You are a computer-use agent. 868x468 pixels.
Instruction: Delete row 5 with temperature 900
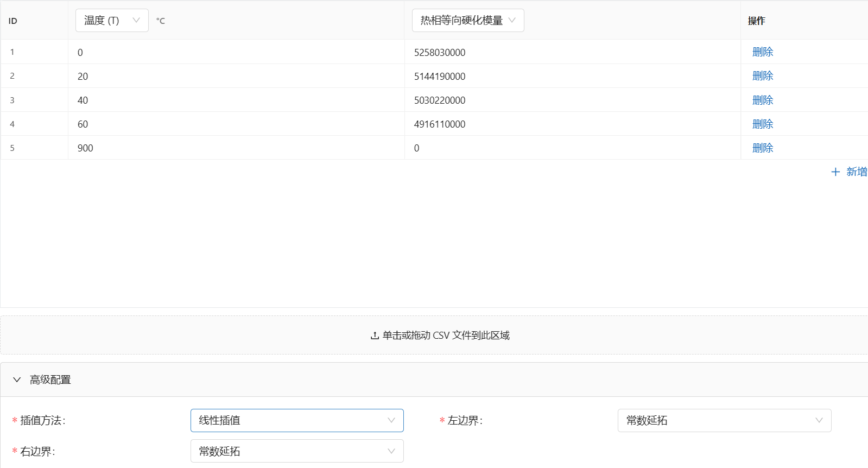point(763,148)
